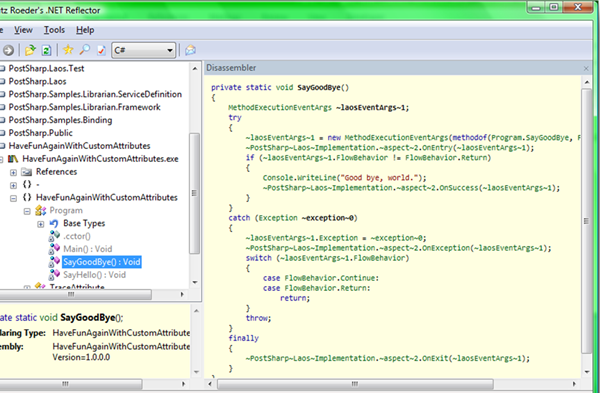Click the envelope toolbar icon
This screenshot has width=600, height=393.
(191, 50)
